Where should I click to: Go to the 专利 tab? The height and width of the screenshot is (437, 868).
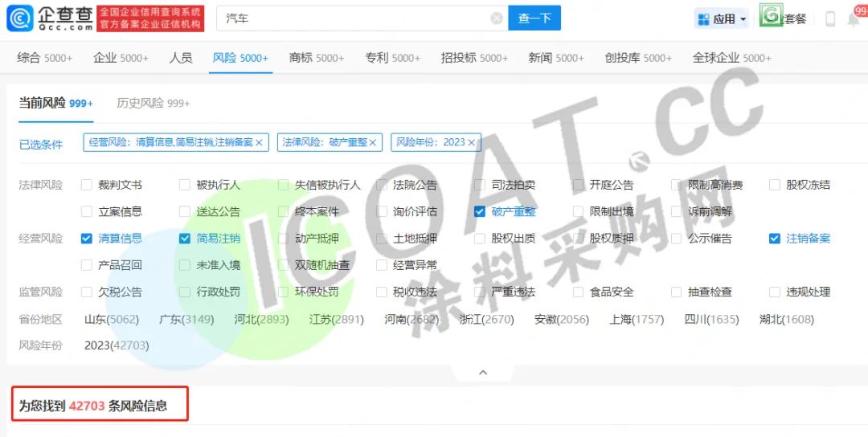[x=392, y=58]
